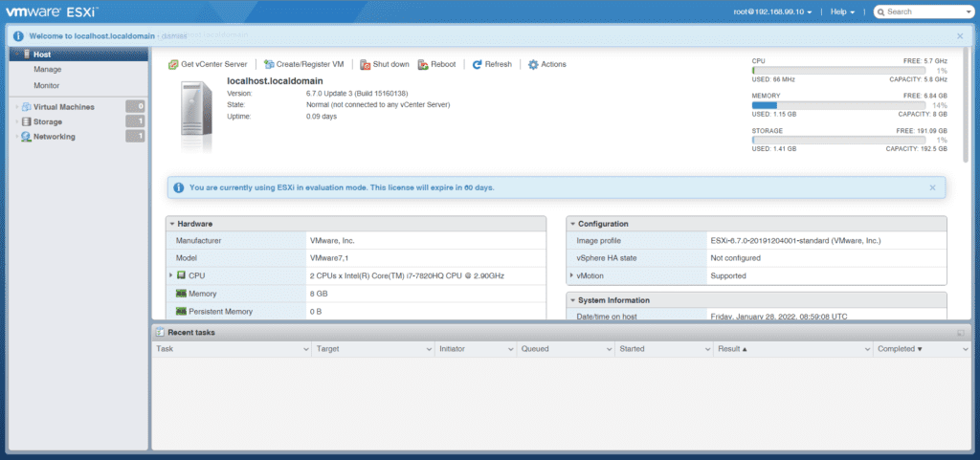The image size is (980, 460).
Task: Click the version 6.7.0 Update 3 text
Action: pyautogui.click(x=357, y=93)
